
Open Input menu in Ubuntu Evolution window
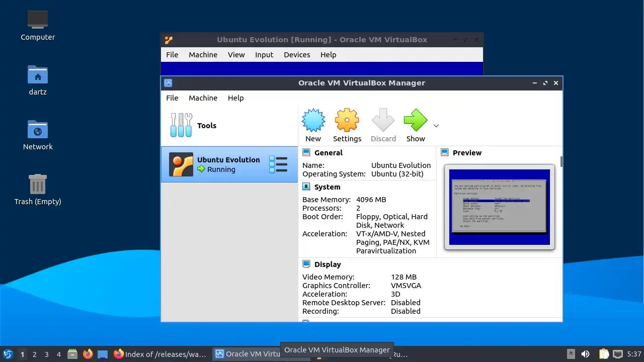pos(264,55)
